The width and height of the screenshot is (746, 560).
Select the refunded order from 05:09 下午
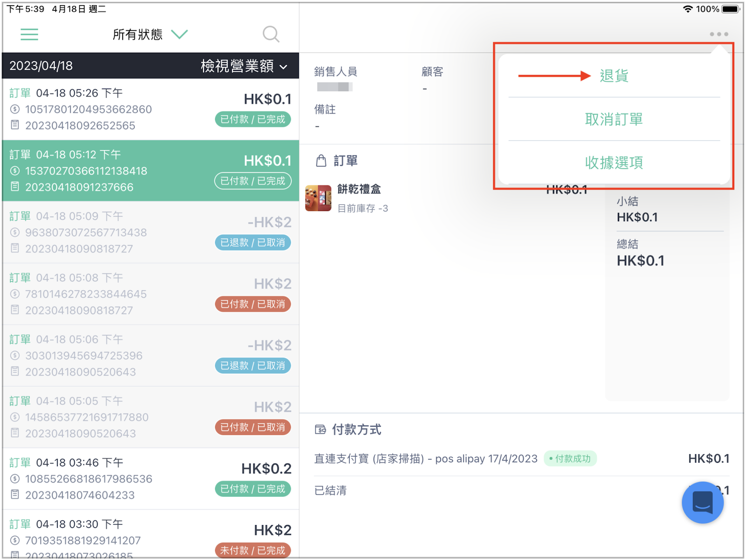click(x=151, y=232)
